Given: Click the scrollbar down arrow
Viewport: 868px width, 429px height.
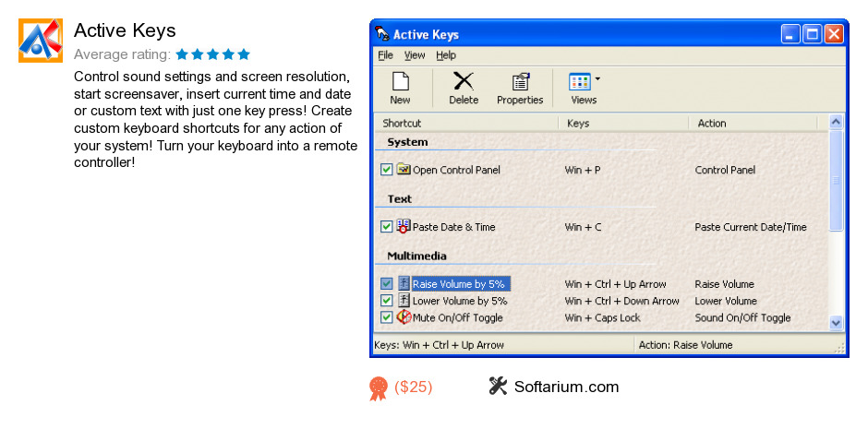Looking at the screenshot, I should tap(836, 323).
